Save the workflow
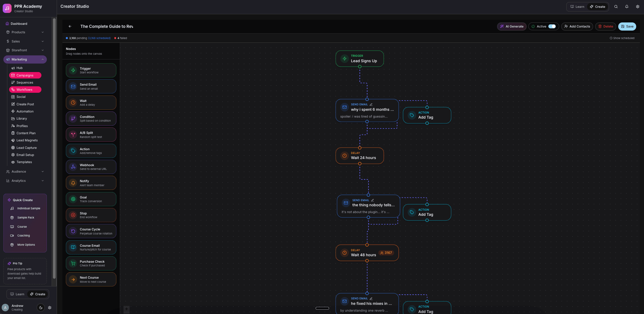 pyautogui.click(x=627, y=26)
